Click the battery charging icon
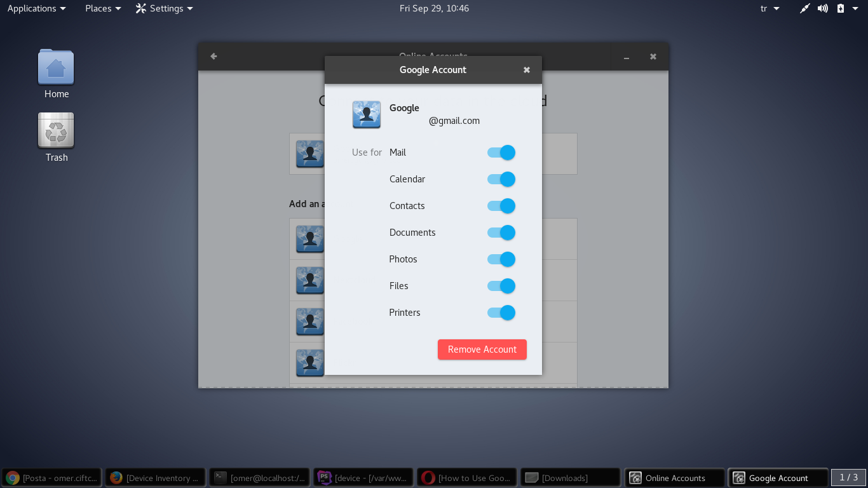 click(x=841, y=8)
